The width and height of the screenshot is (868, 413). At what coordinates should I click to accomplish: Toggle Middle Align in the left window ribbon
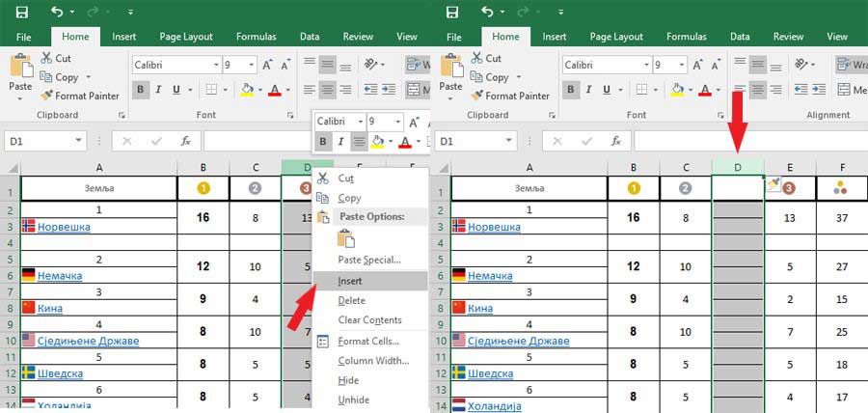pyautogui.click(x=328, y=66)
